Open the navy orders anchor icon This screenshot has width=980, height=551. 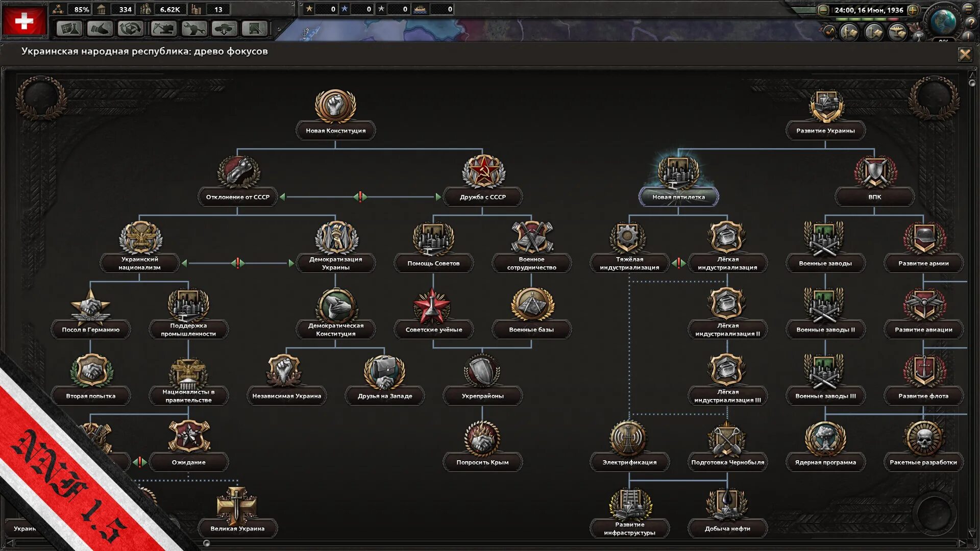874,33
